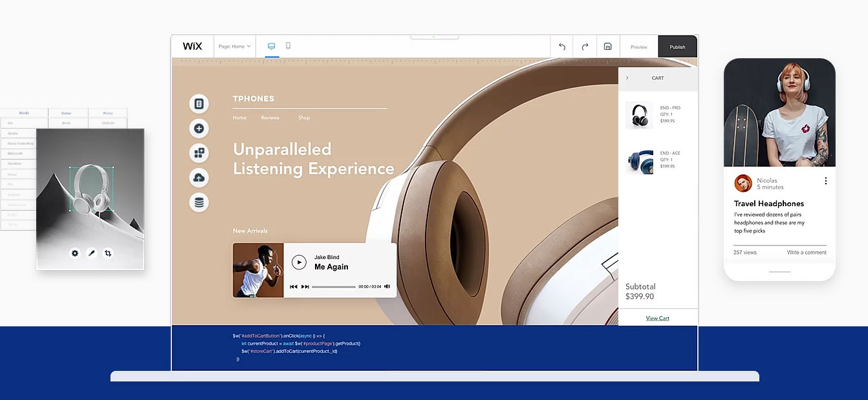The image size is (868, 400).
Task: Click the add elements plus icon
Action: pos(199,129)
